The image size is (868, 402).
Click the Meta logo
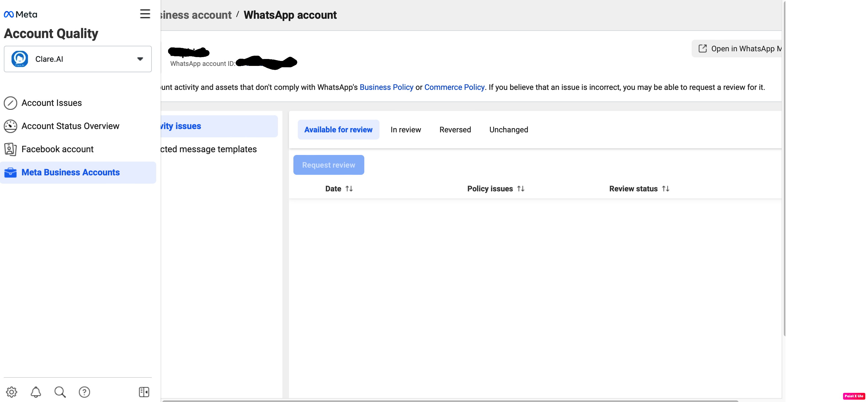pos(20,14)
